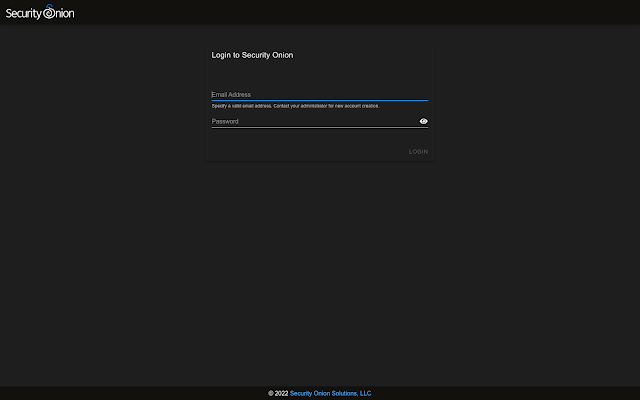Select the 'Login to Security Onion' heading
This screenshot has width=640, height=400.
tap(252, 55)
